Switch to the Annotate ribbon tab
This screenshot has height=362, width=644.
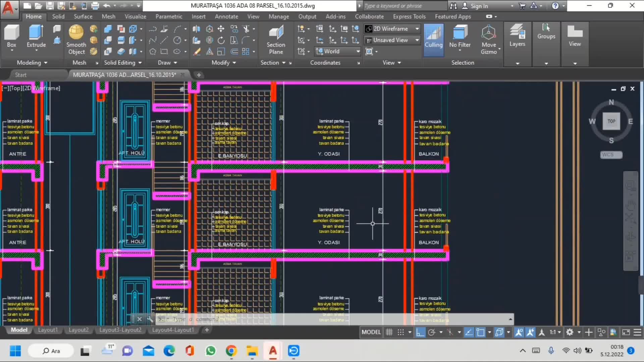(x=226, y=16)
